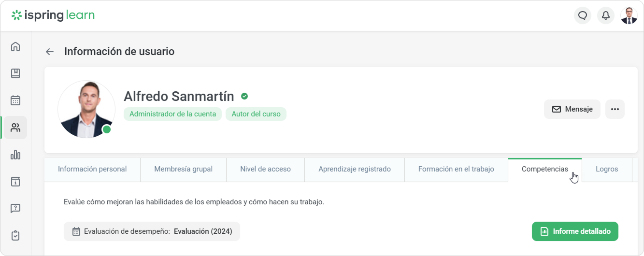Switch to the Membresía grupal tab
The image size is (644, 256).
coord(183,169)
